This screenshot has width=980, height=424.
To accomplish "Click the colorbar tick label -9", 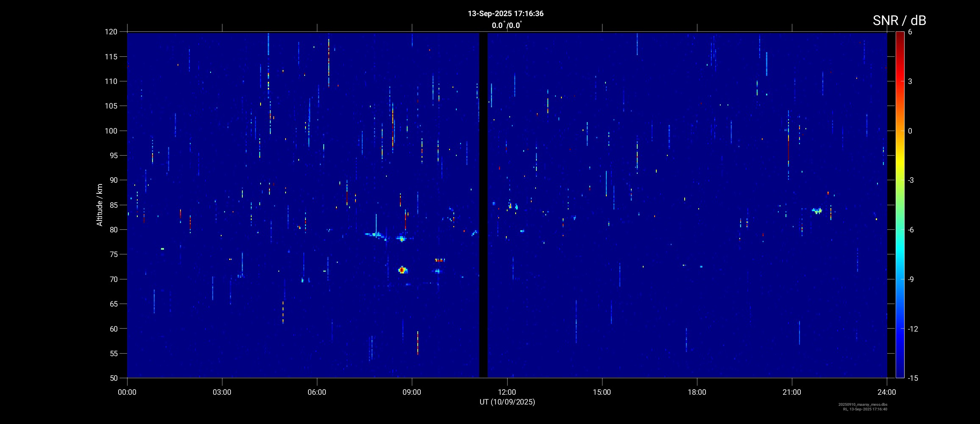I will pos(912,279).
